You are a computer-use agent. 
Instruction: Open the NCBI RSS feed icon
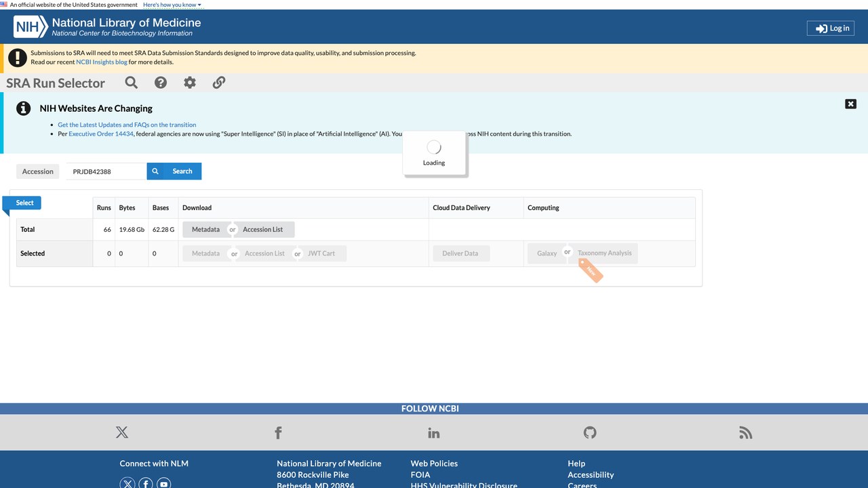[x=746, y=432]
